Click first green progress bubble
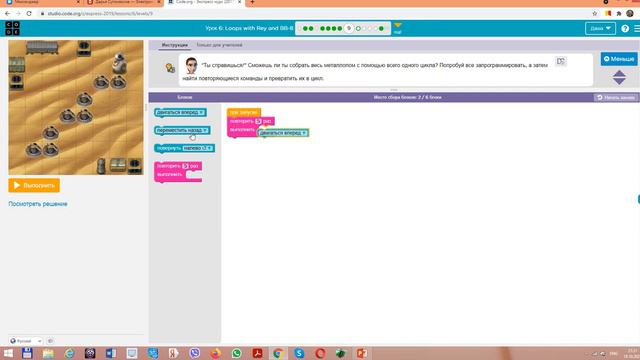This screenshot has width=640, height=360. tap(305, 29)
